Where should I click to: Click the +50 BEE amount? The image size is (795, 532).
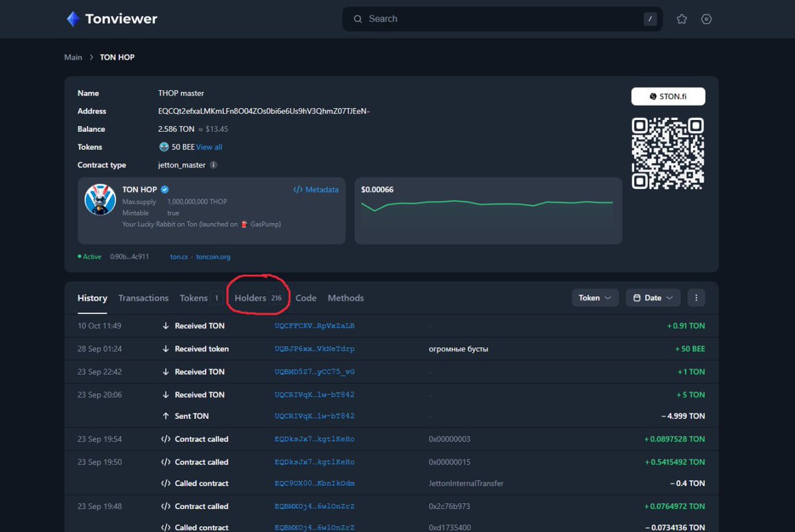click(x=690, y=349)
